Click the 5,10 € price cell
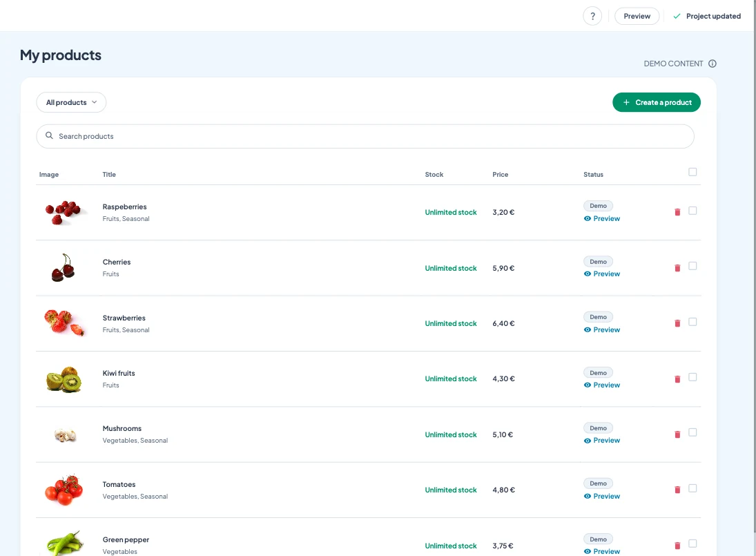The width and height of the screenshot is (756, 556). (x=503, y=434)
